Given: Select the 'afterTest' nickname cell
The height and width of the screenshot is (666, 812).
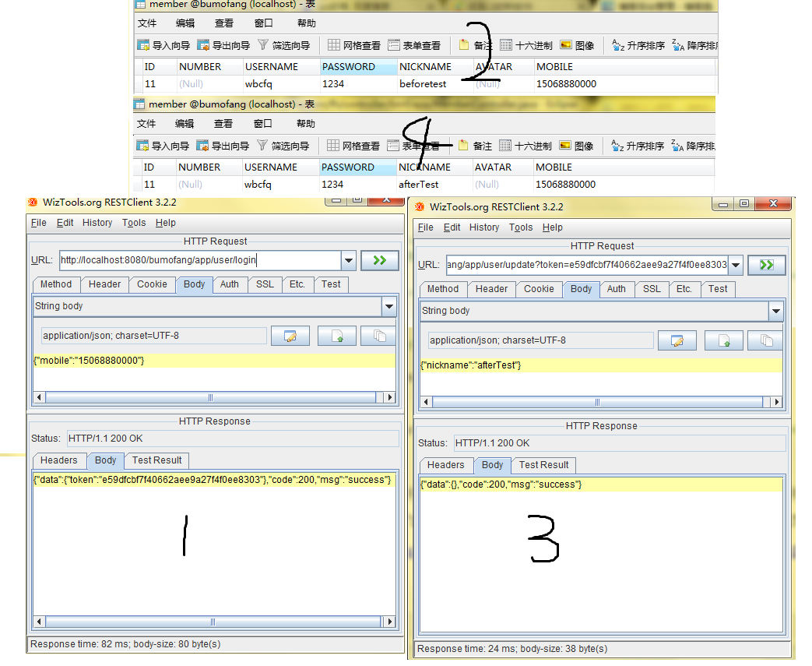Looking at the screenshot, I should pos(434,185).
